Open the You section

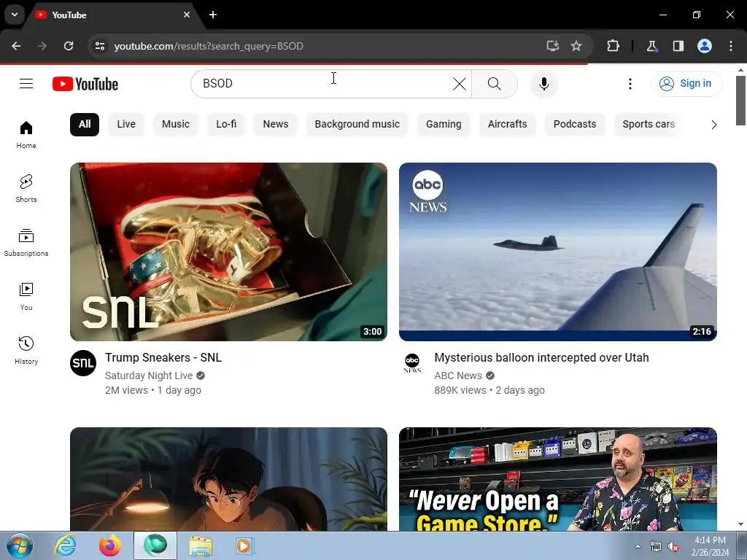[x=26, y=296]
